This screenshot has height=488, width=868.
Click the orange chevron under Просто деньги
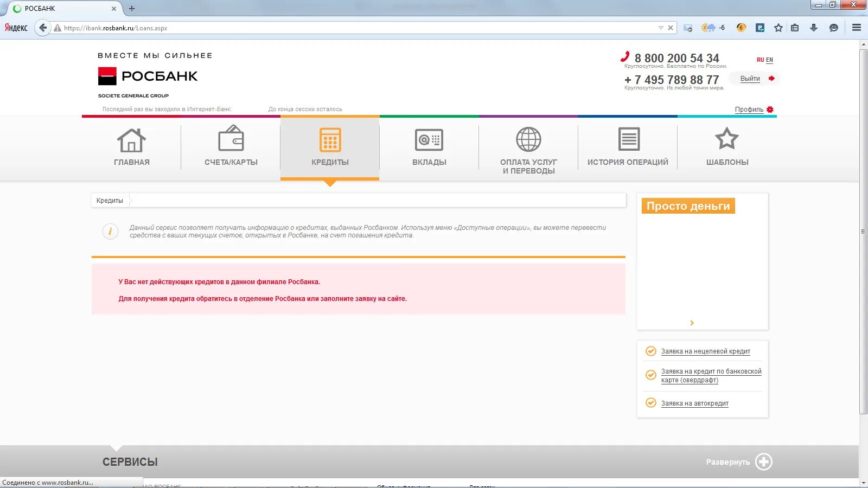pos(692,323)
